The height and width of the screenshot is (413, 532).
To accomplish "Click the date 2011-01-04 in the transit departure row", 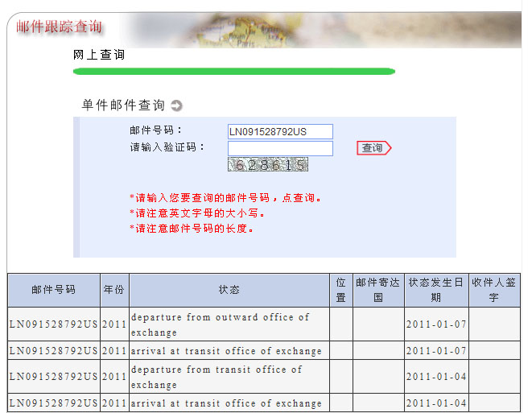I will [436, 377].
